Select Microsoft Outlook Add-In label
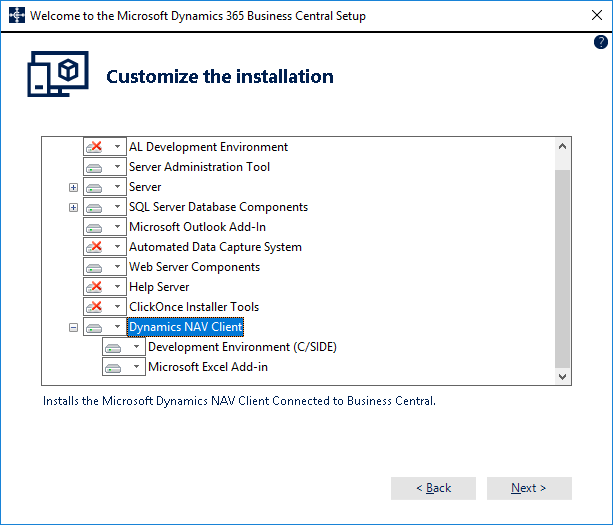The height and width of the screenshot is (525, 613). click(197, 227)
